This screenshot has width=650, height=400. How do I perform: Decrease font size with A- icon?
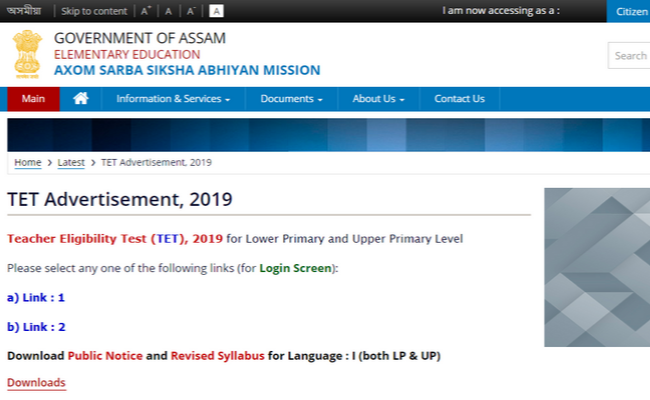coord(191,11)
